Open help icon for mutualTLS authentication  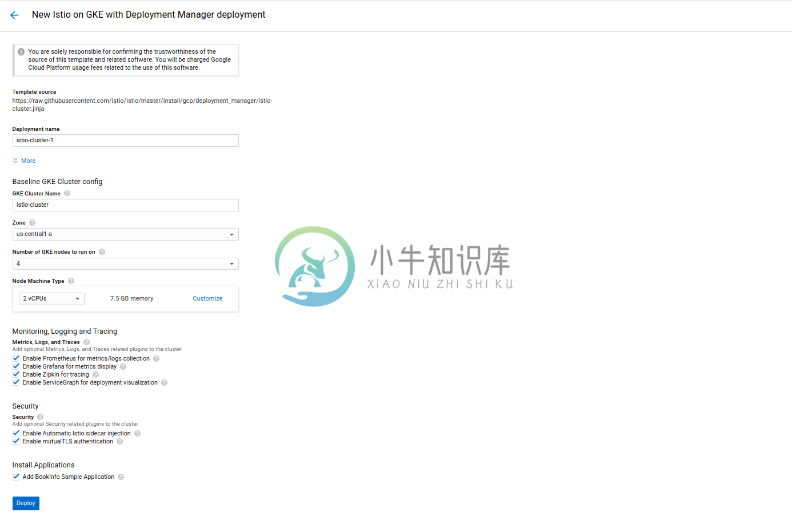tap(119, 442)
